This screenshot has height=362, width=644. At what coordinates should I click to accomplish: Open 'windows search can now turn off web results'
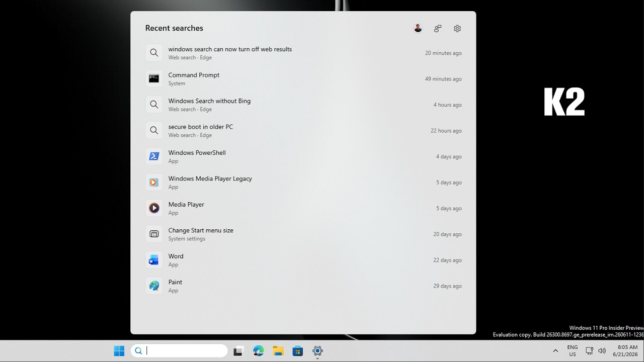[x=303, y=53]
